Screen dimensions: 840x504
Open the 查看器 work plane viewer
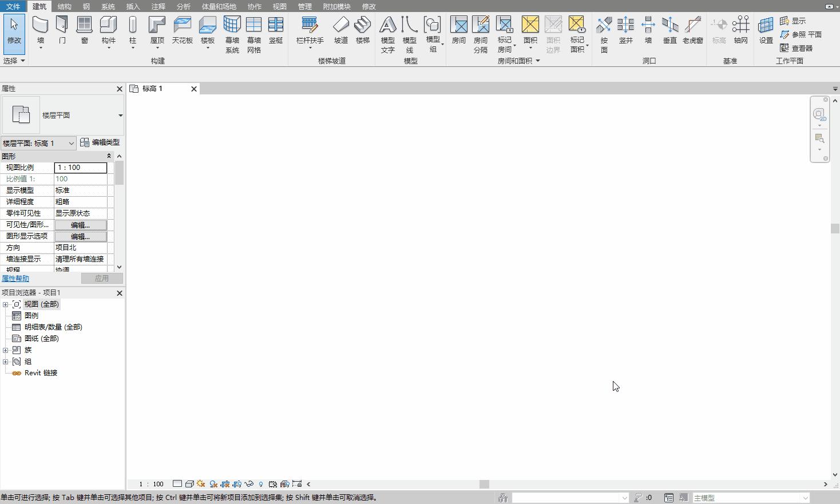click(x=796, y=48)
